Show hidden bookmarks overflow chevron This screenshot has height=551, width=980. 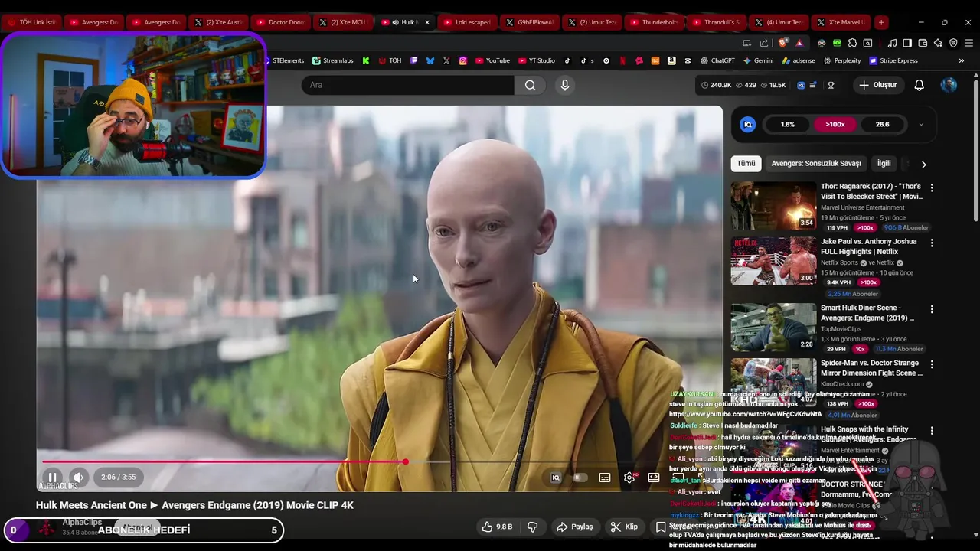click(962, 60)
